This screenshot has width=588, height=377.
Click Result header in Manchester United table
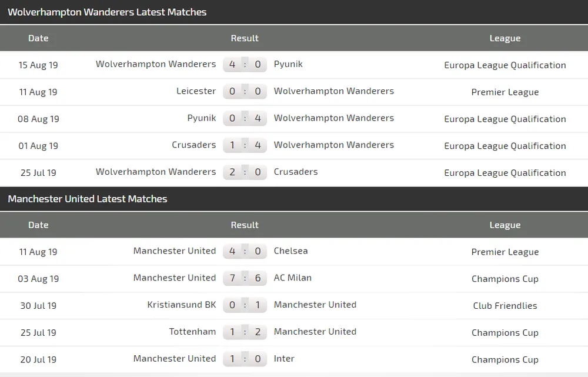click(245, 225)
